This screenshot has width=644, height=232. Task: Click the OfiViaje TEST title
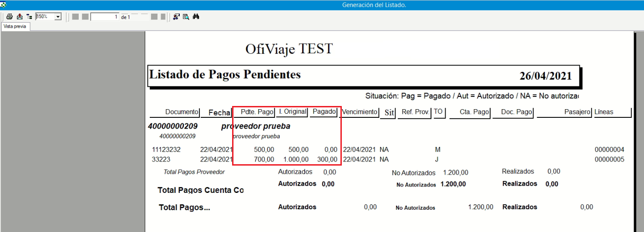289,48
